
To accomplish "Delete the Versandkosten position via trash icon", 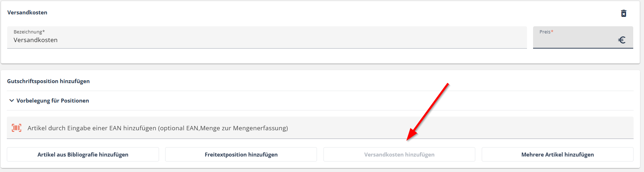I will click(x=624, y=13).
